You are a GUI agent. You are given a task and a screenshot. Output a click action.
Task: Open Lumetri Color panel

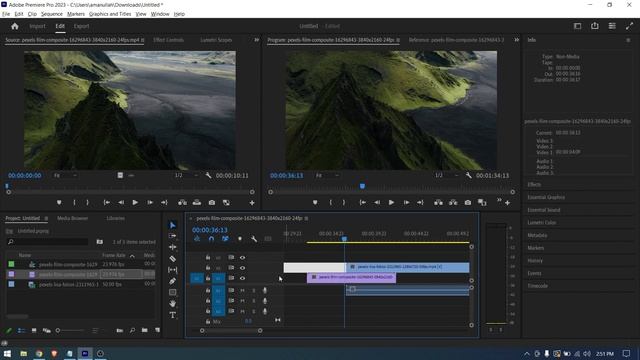pos(542,222)
